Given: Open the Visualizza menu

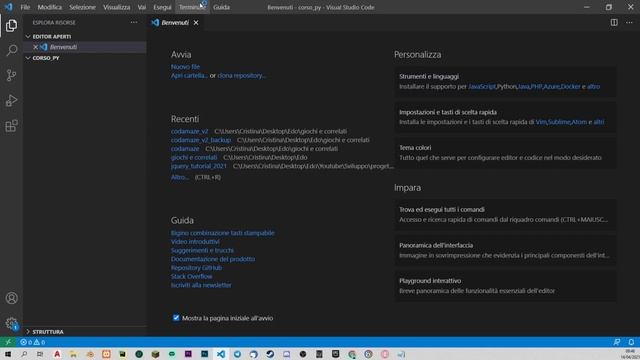Looking at the screenshot, I should 116,7.
